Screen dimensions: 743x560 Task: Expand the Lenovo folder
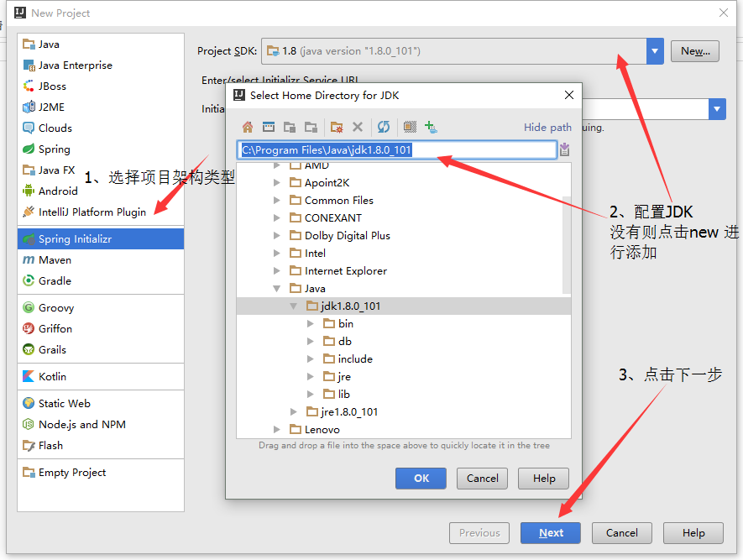click(277, 429)
